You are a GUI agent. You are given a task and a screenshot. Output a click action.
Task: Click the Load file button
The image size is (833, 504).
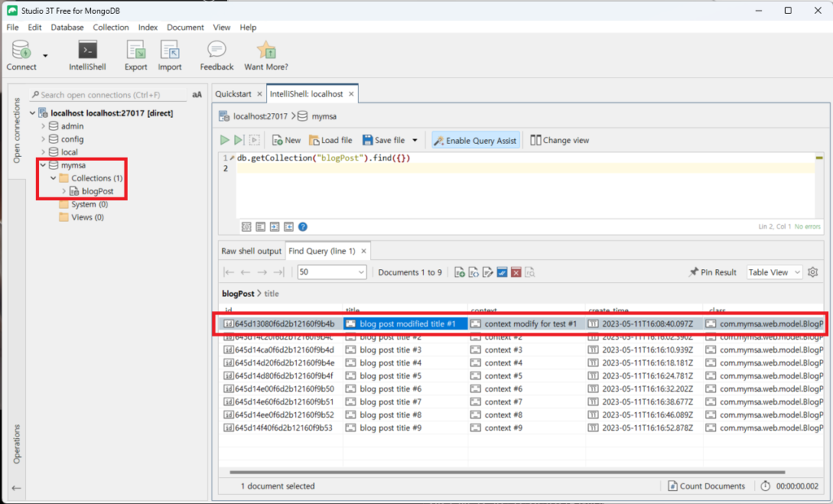(x=330, y=140)
